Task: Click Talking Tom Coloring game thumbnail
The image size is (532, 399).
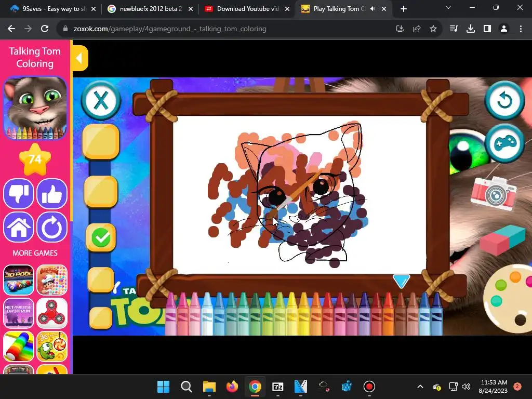Action: [x=35, y=108]
